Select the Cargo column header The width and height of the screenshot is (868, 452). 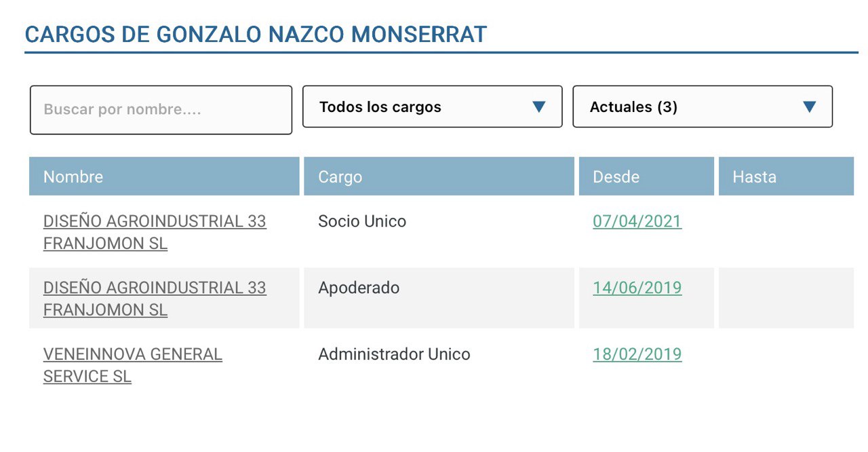click(340, 177)
